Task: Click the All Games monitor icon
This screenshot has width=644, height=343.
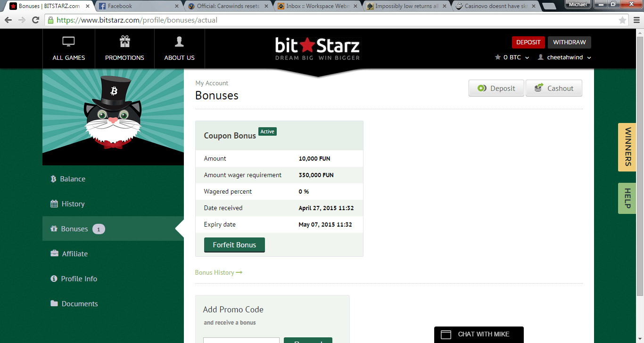Action: [x=68, y=42]
